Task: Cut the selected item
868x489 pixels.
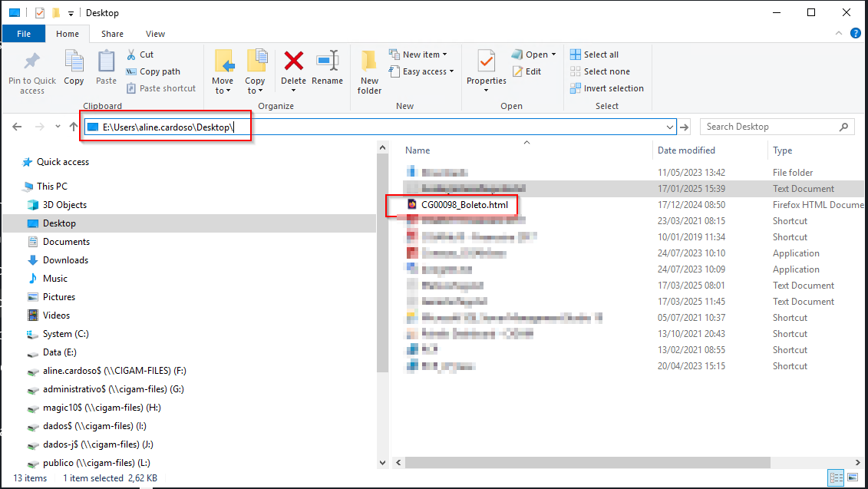Action: [x=140, y=55]
